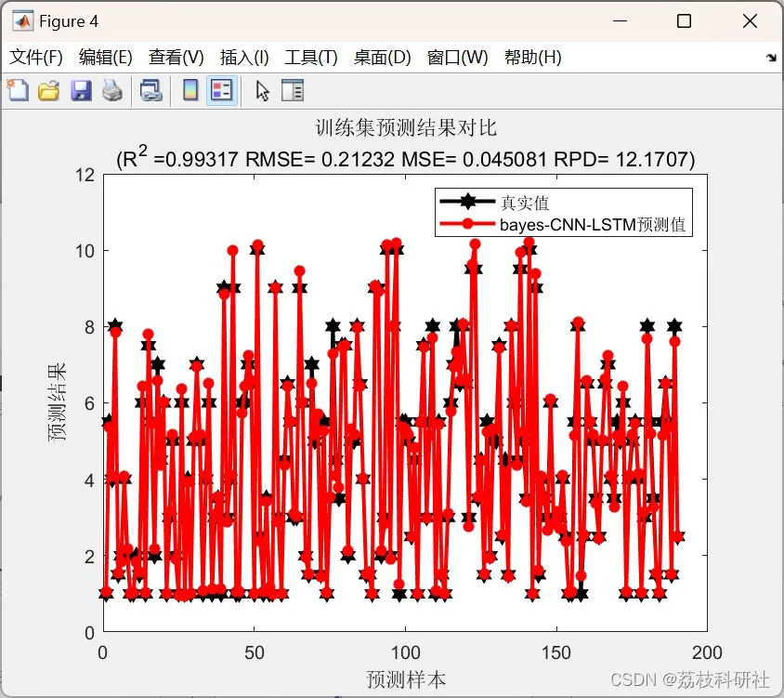The image size is (784, 698).
Task: Toggle the Insert Legend toolbar button
Action: tap(222, 90)
